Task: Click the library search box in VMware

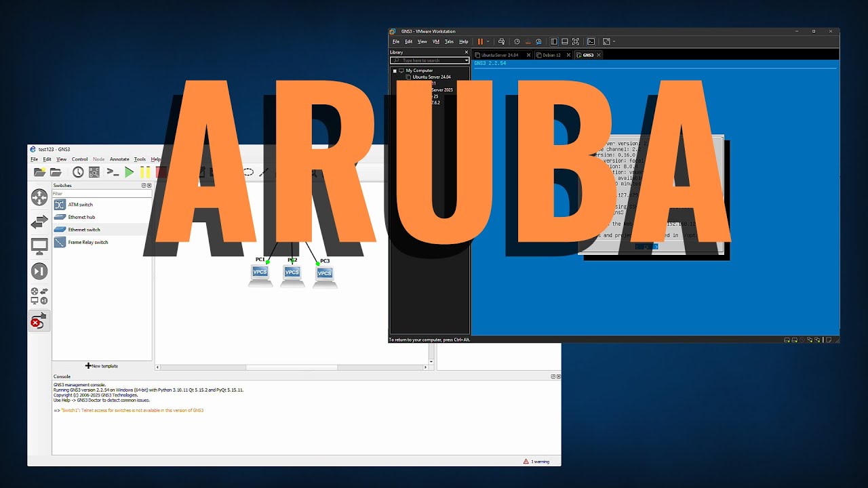Action: pos(429,60)
